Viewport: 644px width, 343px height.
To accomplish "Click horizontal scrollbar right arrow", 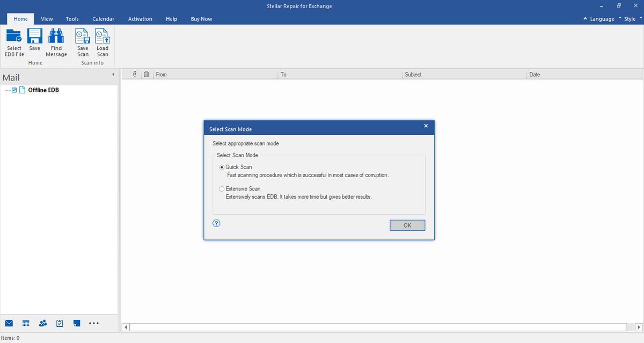I will point(639,327).
